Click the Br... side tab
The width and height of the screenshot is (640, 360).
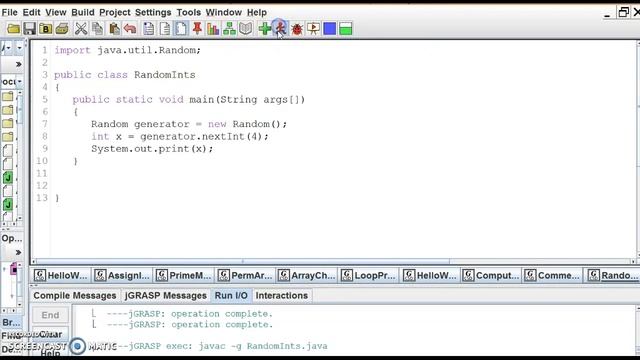coord(11,322)
